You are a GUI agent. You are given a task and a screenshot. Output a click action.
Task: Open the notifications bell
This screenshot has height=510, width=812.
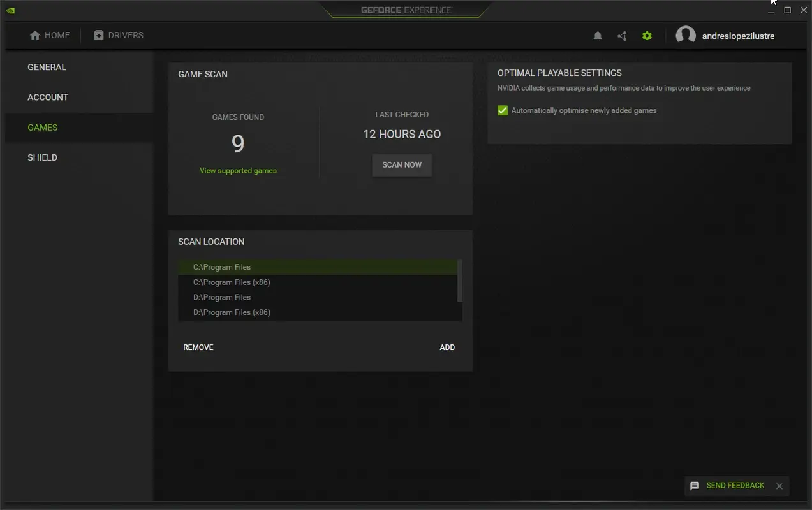click(598, 35)
